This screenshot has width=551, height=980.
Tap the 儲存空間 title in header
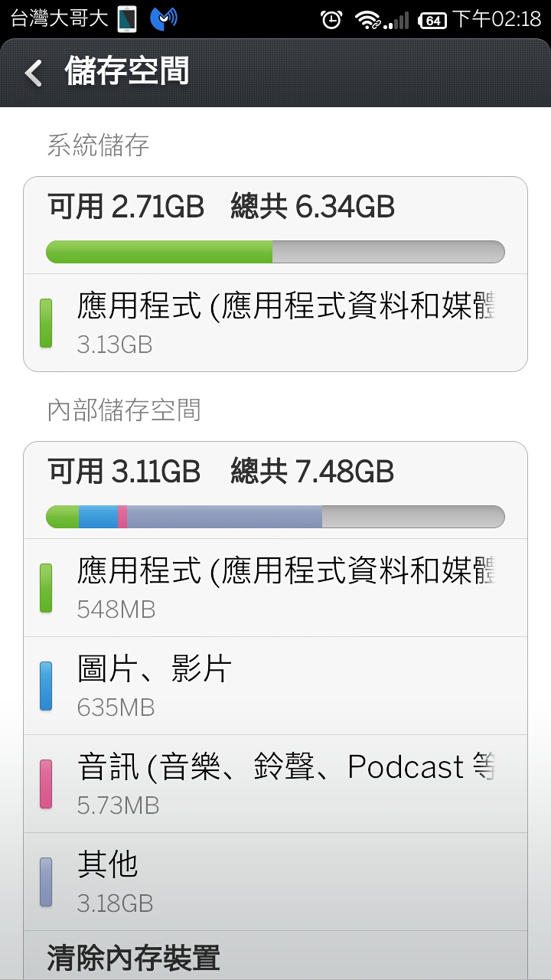pos(127,72)
